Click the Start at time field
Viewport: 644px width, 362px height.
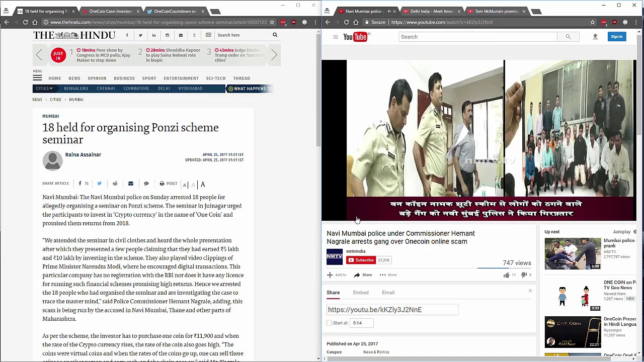pyautogui.click(x=362, y=323)
